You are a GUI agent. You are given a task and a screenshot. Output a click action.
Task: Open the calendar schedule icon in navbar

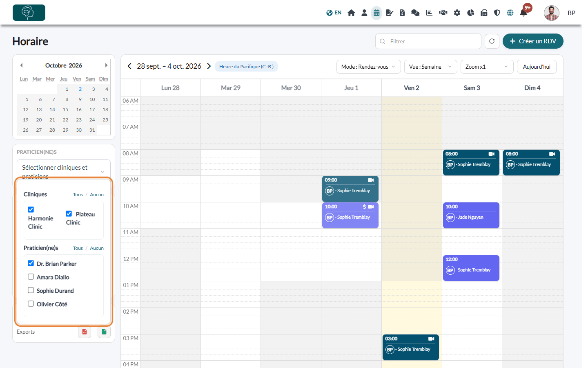376,13
